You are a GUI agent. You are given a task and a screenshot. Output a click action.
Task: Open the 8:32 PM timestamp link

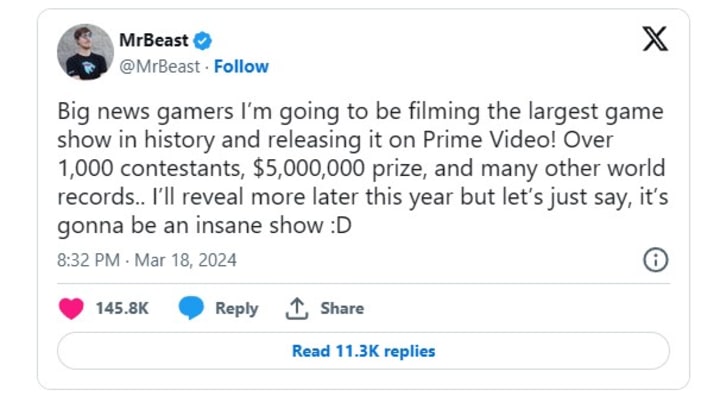(146, 260)
